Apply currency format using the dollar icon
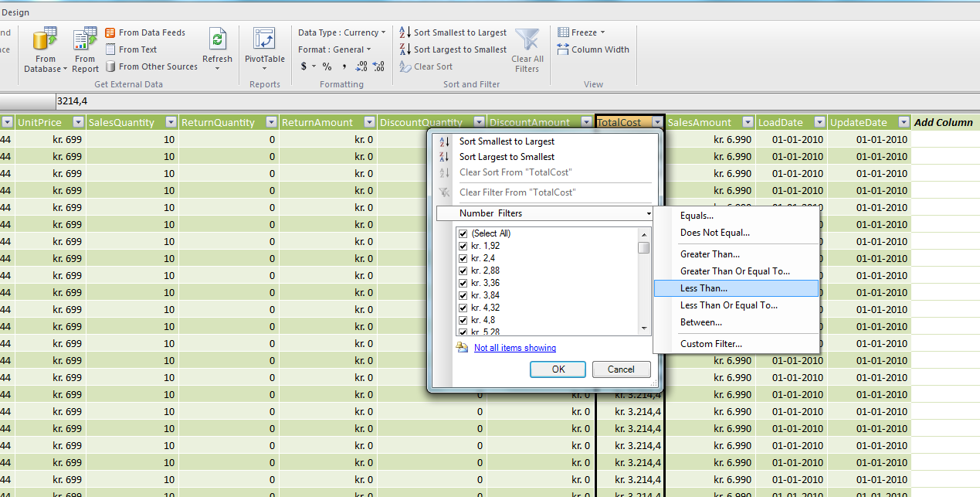Screen dimensions: 980x497 coord(304,66)
